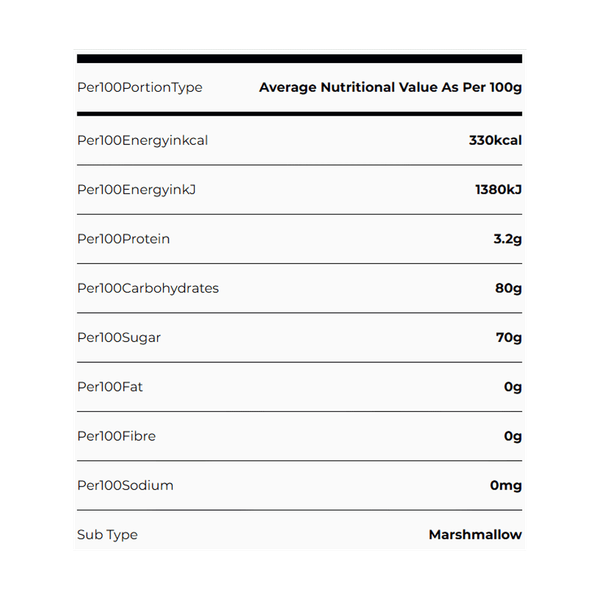Select the 0g value in the Fat row

[513, 386]
